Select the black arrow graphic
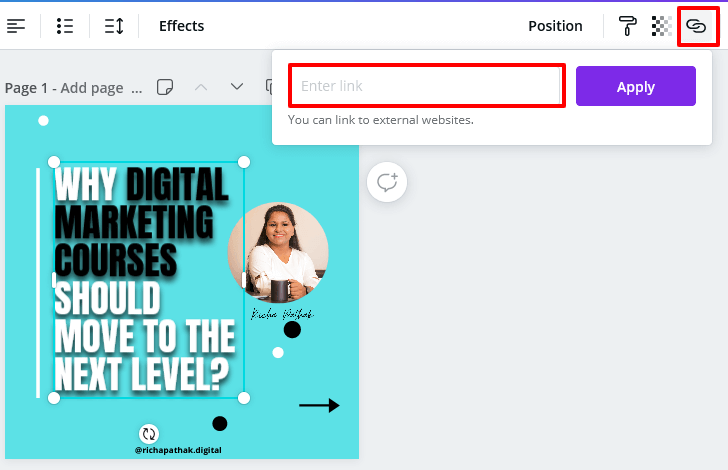This screenshot has width=728, height=470. (x=319, y=405)
